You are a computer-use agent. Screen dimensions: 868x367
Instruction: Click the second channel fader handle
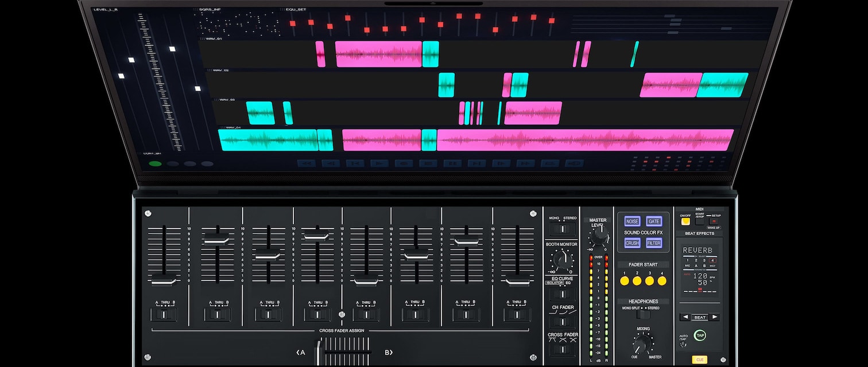[x=216, y=239]
